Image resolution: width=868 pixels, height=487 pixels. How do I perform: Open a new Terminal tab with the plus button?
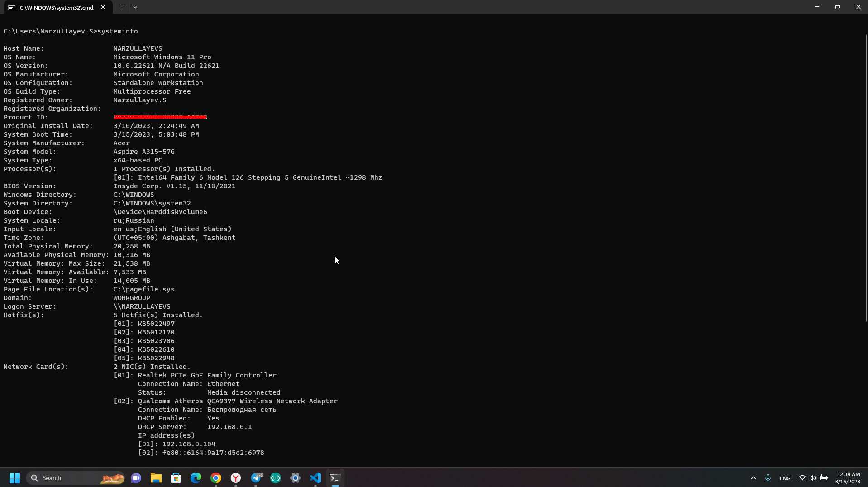point(121,7)
